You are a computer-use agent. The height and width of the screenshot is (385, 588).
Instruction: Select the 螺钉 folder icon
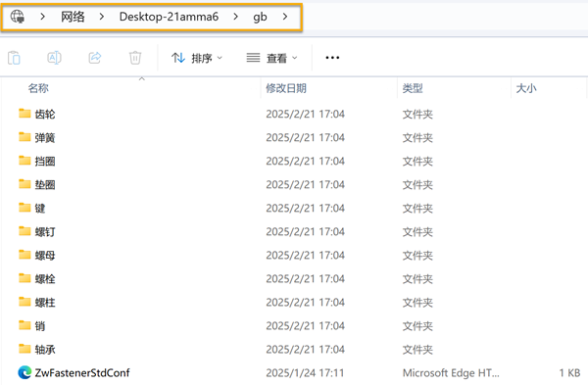pyautogui.click(x=24, y=231)
